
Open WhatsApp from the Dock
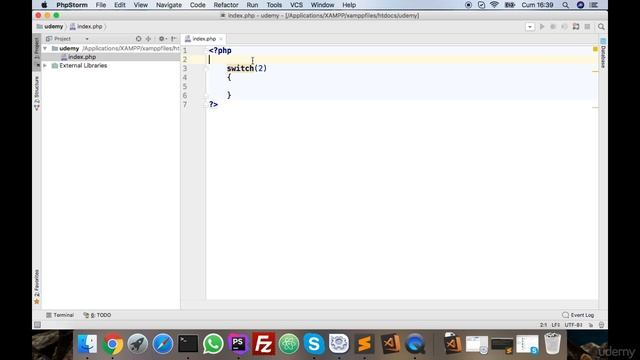pos(213,344)
